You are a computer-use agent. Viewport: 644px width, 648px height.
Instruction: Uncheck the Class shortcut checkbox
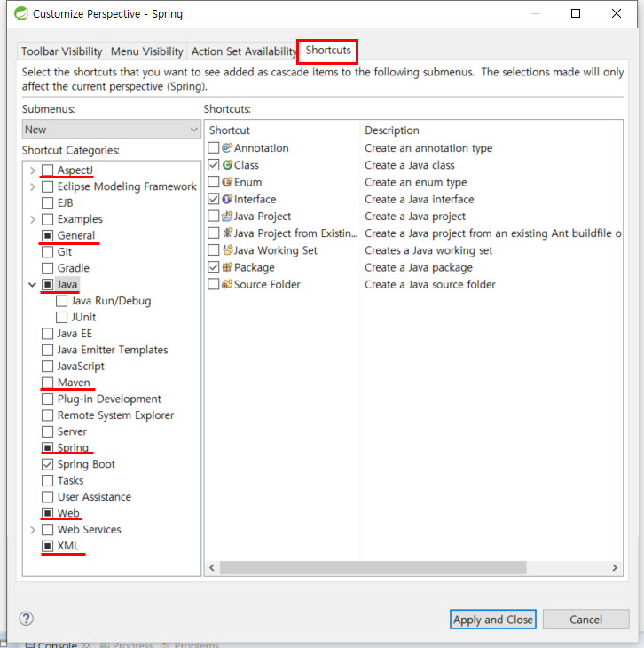(x=213, y=165)
